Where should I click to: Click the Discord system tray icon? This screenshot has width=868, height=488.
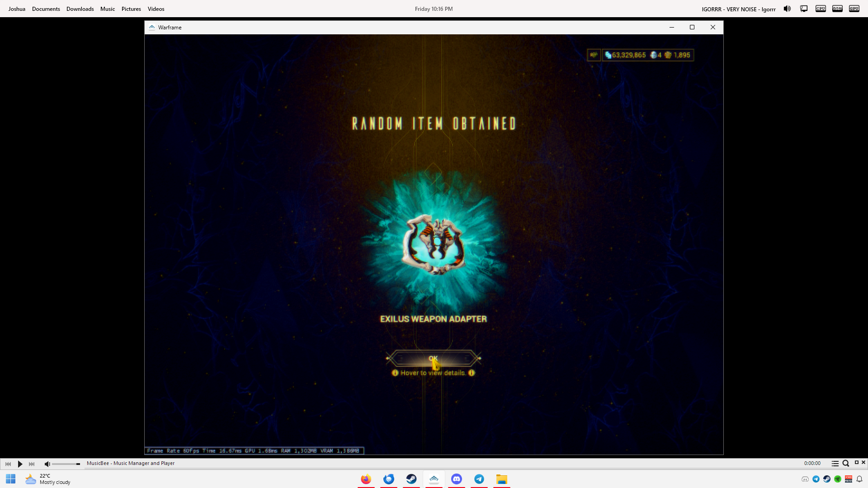805,479
